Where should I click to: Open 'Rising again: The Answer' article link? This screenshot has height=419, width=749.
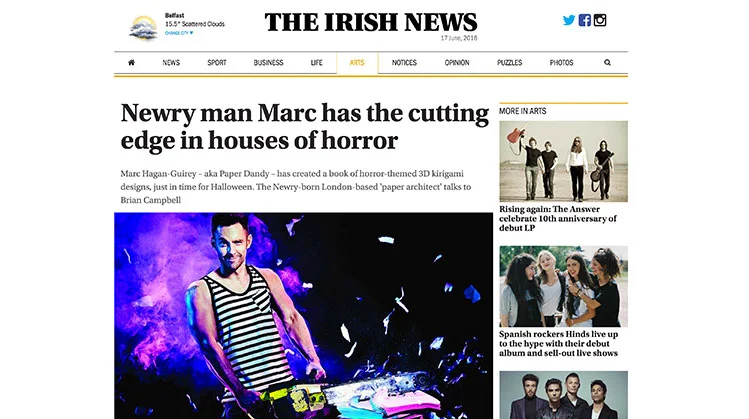tap(558, 218)
